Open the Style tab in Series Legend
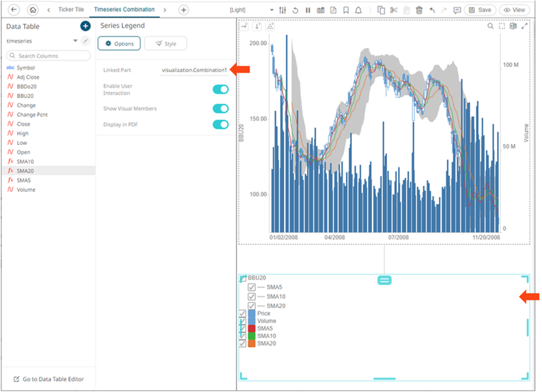 165,44
